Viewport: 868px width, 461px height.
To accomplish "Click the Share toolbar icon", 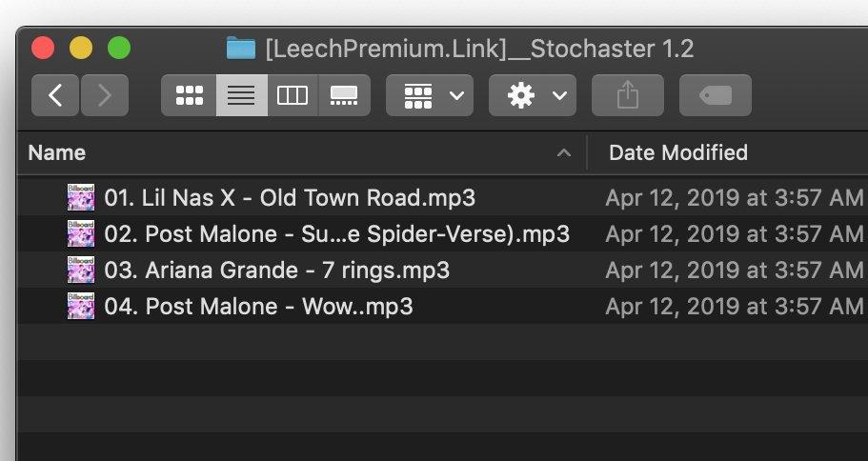I will [627, 95].
